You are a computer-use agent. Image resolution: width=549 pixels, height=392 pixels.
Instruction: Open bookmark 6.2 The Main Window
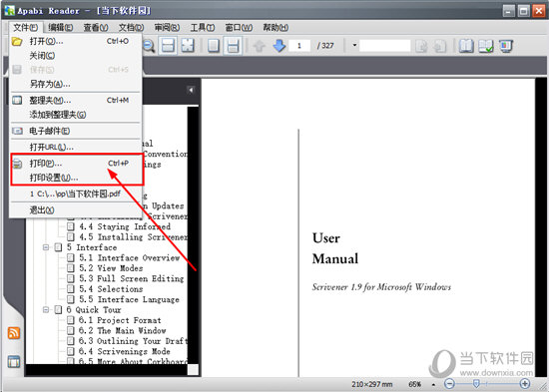122,331
